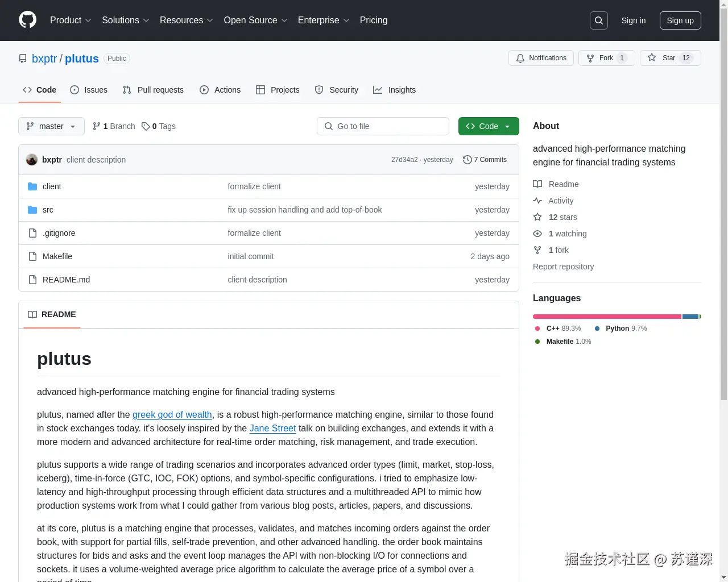Switch to the Issues tab
The image size is (728, 582).
89,90
